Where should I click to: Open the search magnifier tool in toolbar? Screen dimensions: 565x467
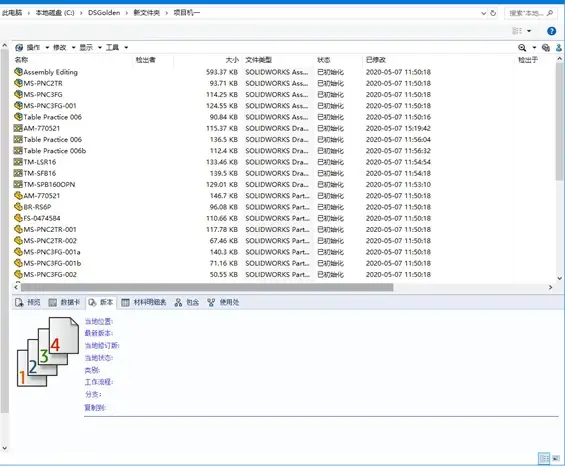pyautogui.click(x=522, y=47)
